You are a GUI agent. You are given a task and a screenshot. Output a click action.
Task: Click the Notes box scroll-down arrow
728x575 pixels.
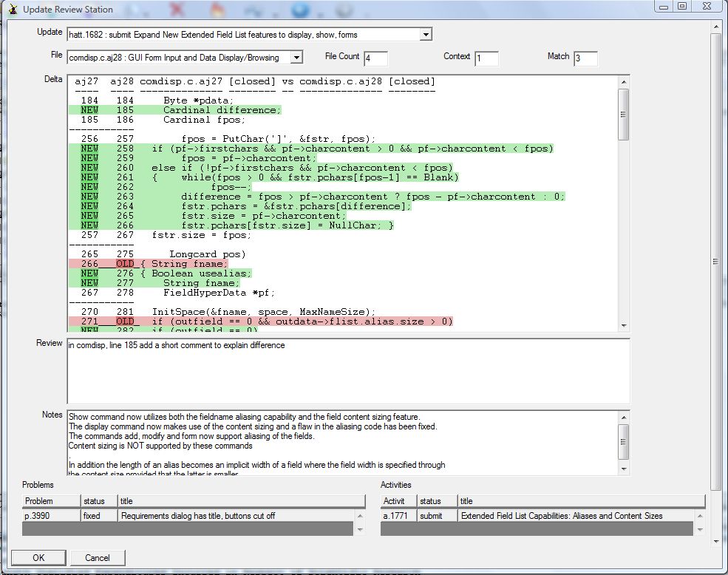(624, 469)
